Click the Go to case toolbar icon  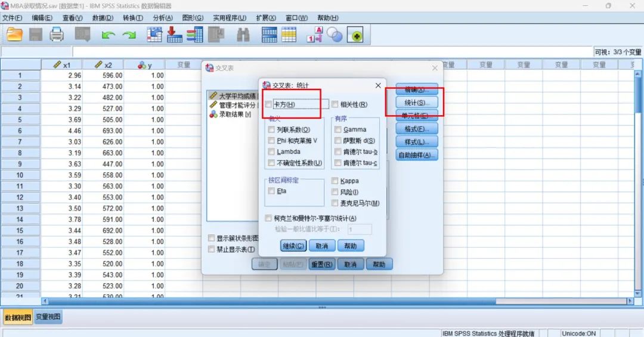tap(154, 35)
